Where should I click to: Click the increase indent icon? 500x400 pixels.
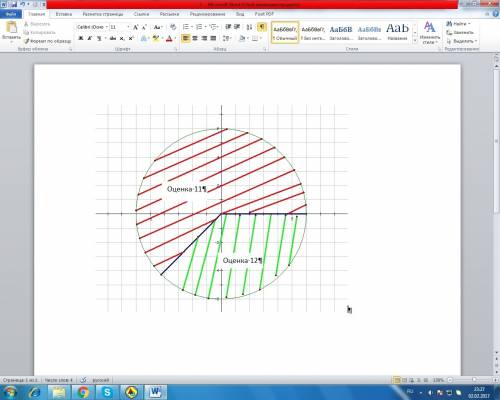[237, 27]
